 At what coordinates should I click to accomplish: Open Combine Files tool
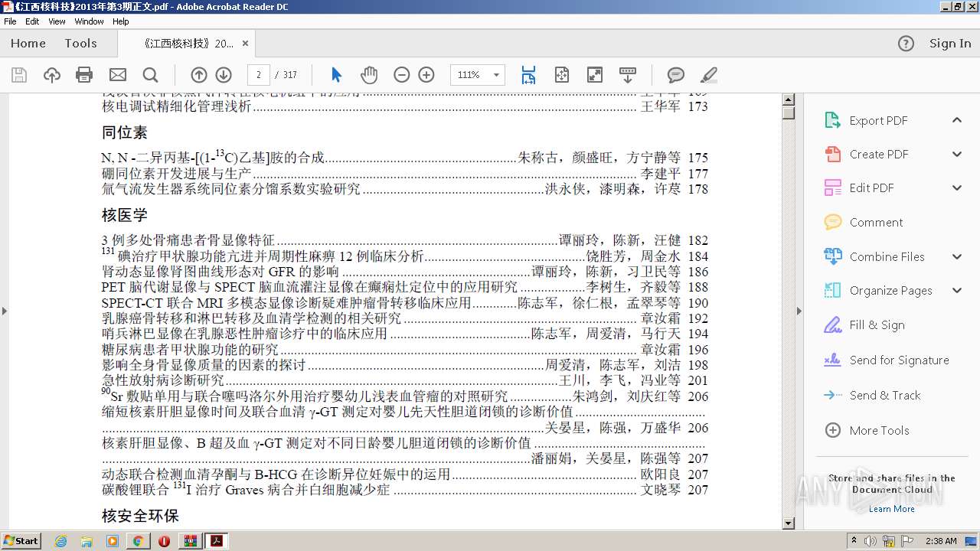pos(887,256)
